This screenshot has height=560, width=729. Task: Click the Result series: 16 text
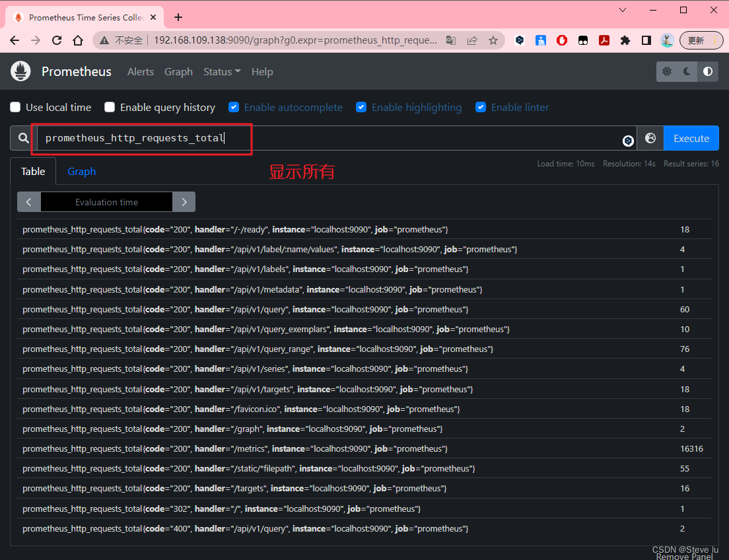click(x=691, y=164)
